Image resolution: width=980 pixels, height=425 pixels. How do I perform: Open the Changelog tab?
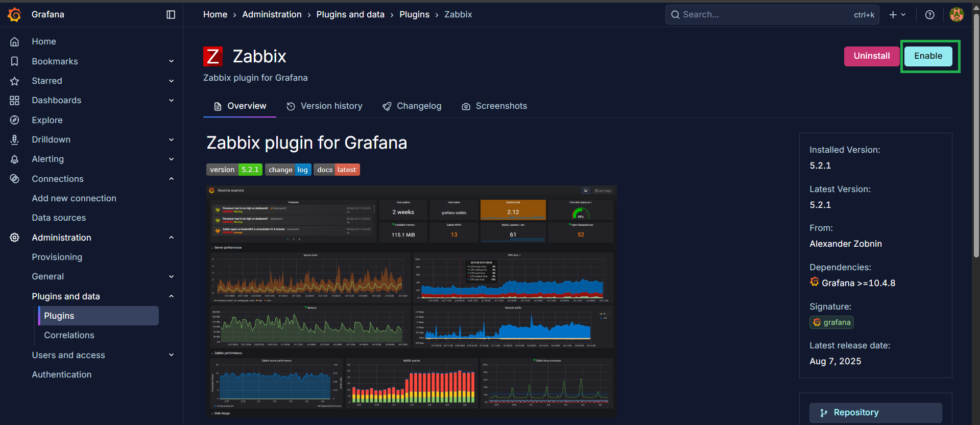[412, 106]
